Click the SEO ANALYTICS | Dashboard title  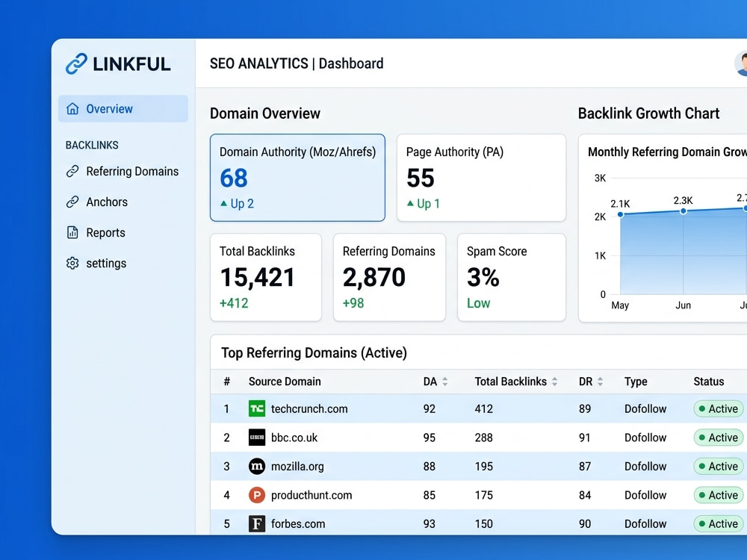[297, 63]
